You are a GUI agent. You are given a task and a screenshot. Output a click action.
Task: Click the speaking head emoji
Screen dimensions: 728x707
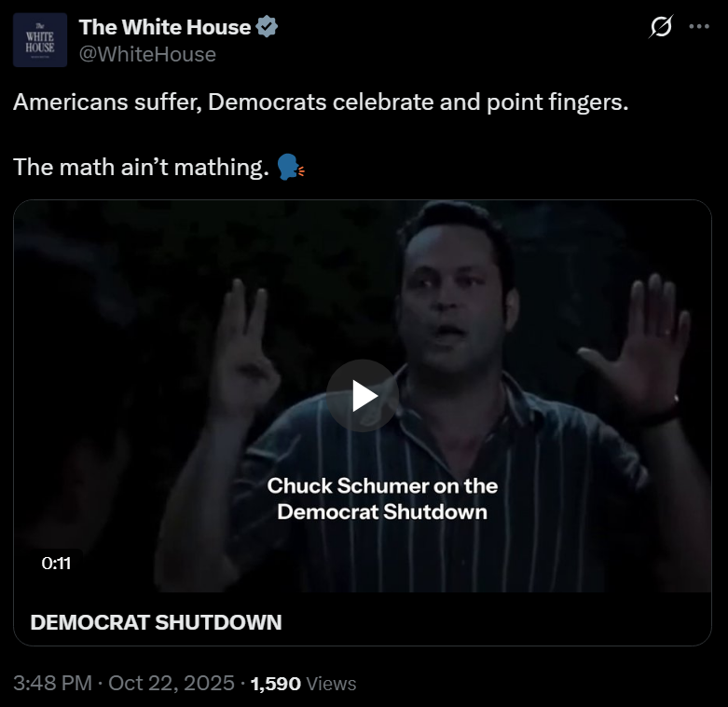coord(290,167)
